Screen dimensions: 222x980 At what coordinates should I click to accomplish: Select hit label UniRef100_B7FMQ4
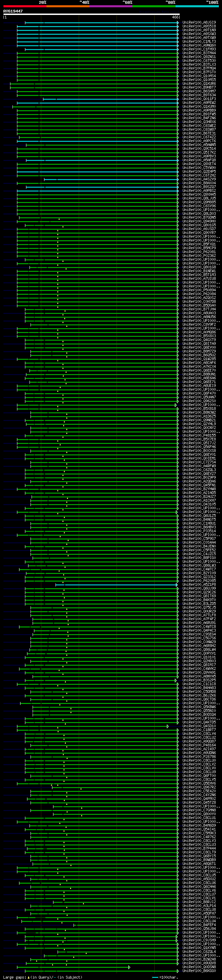(199, 68)
